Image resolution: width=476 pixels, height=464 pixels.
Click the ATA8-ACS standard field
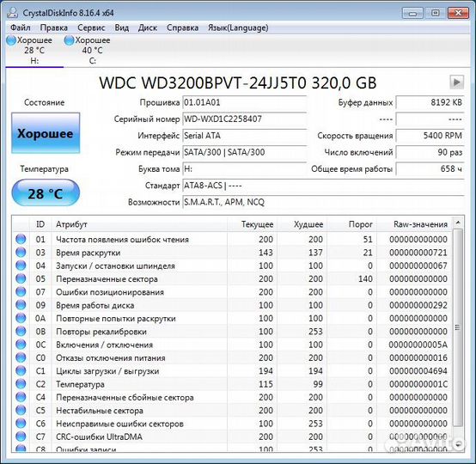(324, 186)
